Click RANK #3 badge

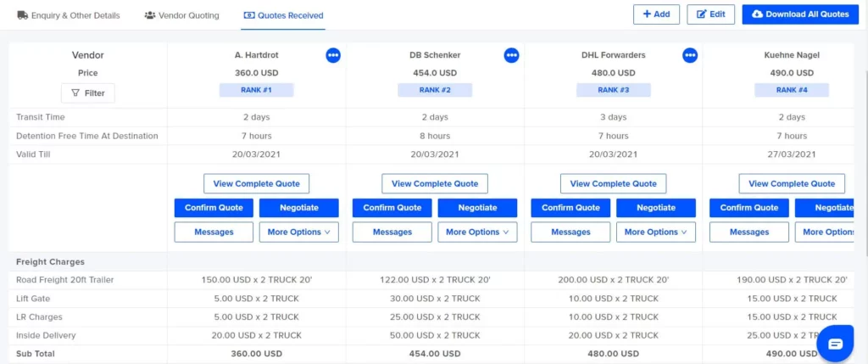[614, 90]
